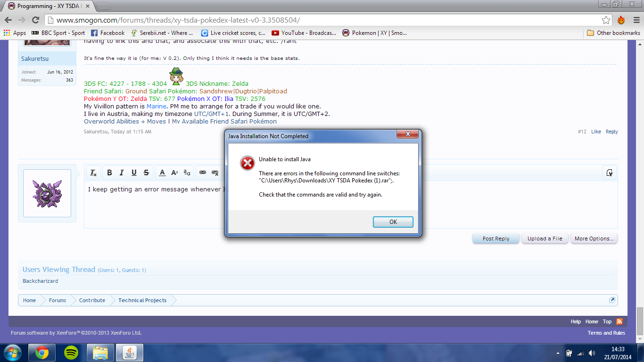
Task: Click the insert link icon
Action: coord(203,173)
